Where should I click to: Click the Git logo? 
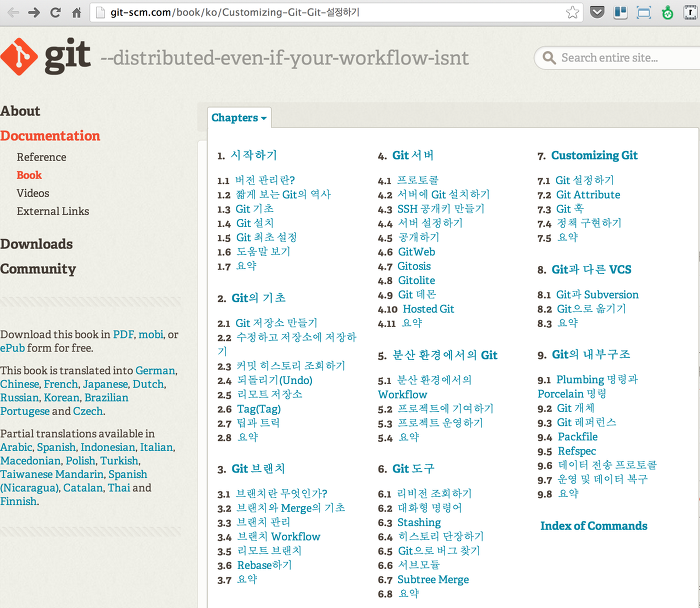[x=46, y=56]
